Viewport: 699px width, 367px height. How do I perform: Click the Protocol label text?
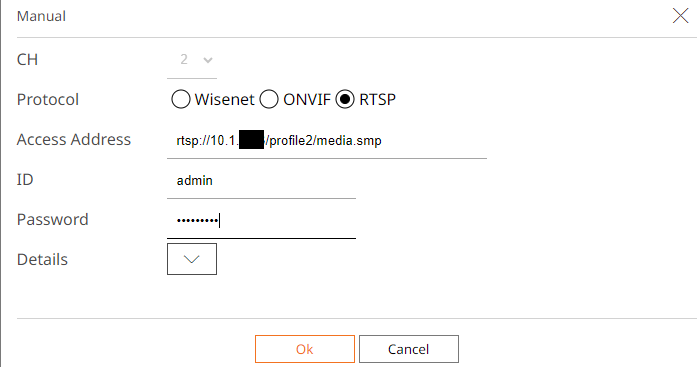pos(48,99)
